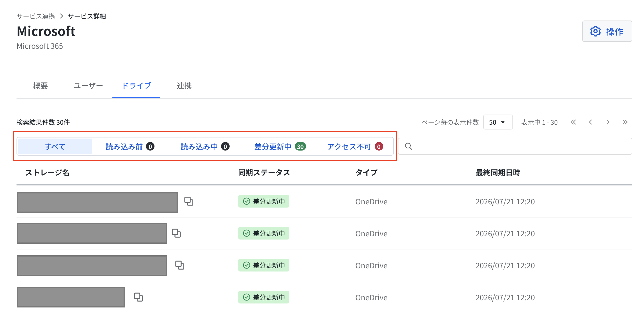
Task: Open the 連携 tab
Action: click(184, 86)
